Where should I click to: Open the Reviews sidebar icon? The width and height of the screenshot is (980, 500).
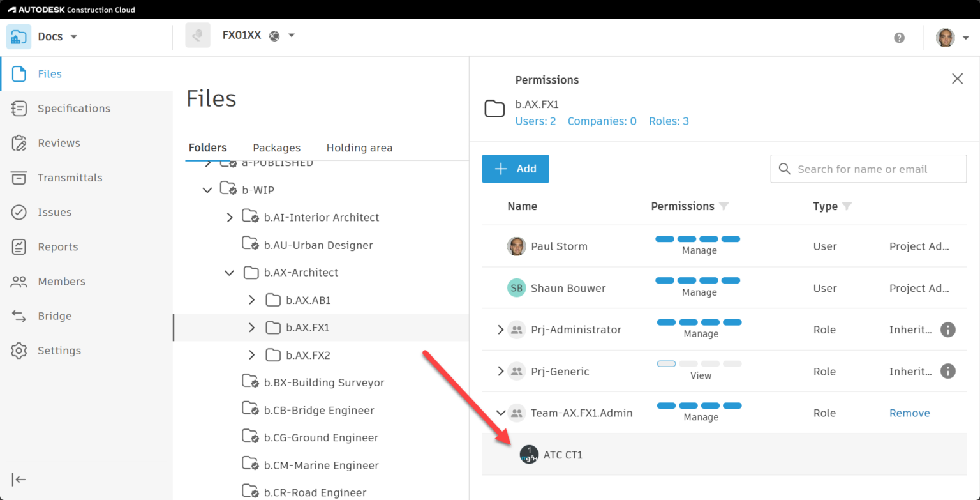19,143
